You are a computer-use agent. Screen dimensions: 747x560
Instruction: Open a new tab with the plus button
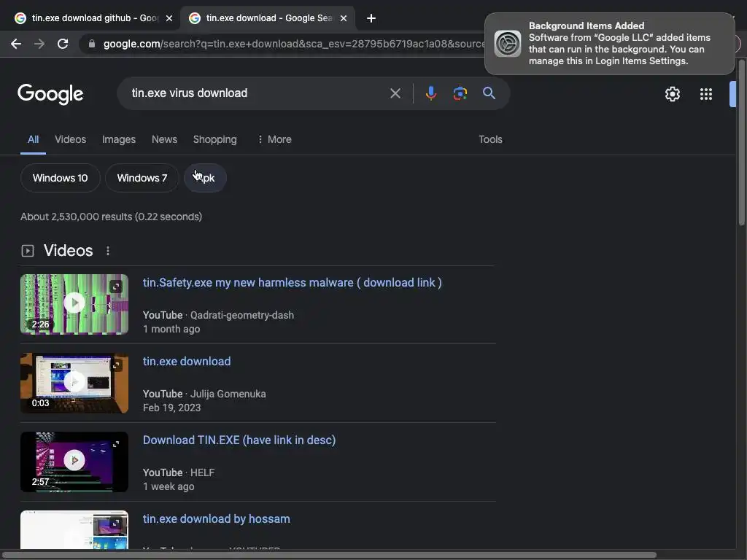(371, 18)
